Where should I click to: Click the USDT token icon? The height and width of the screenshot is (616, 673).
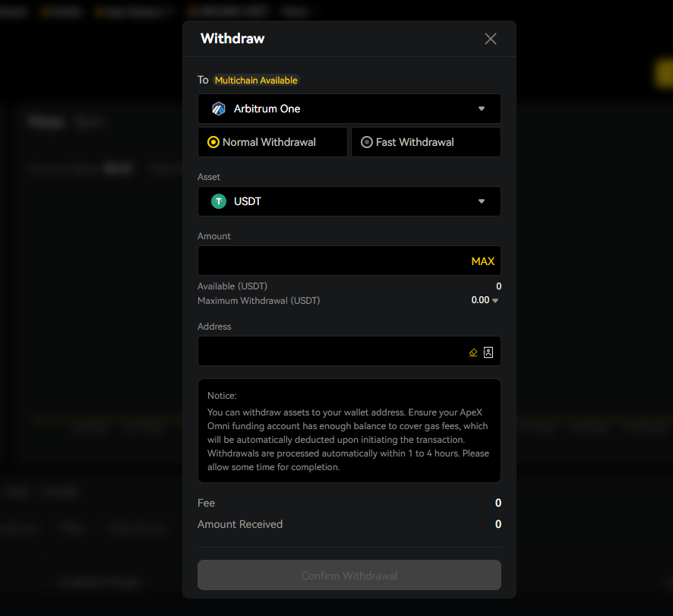219,201
